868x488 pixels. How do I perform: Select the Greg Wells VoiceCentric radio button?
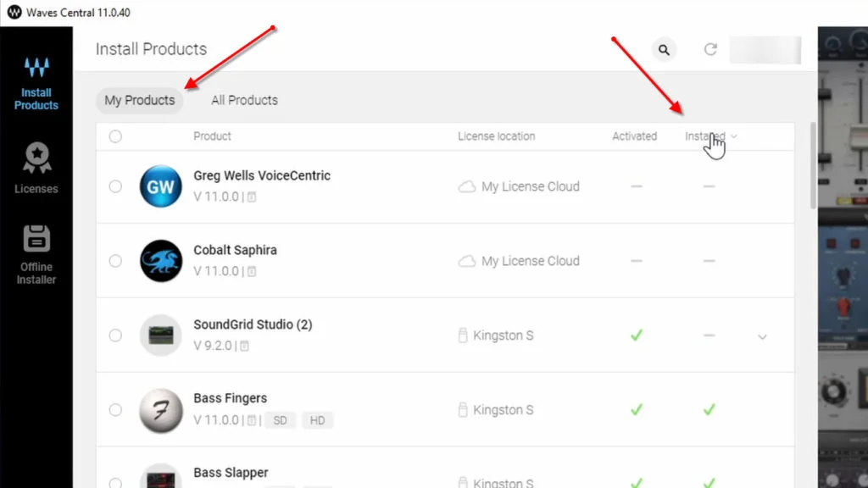click(115, 186)
